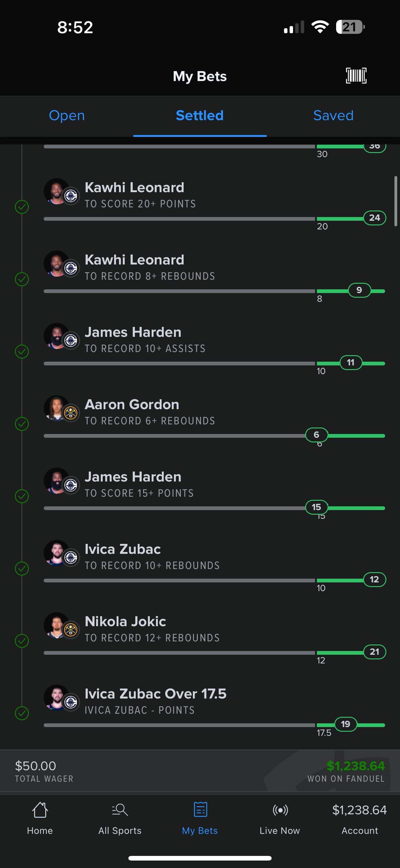The height and width of the screenshot is (868, 400).
Task: Open All Sports search icon
Action: pos(120,809)
